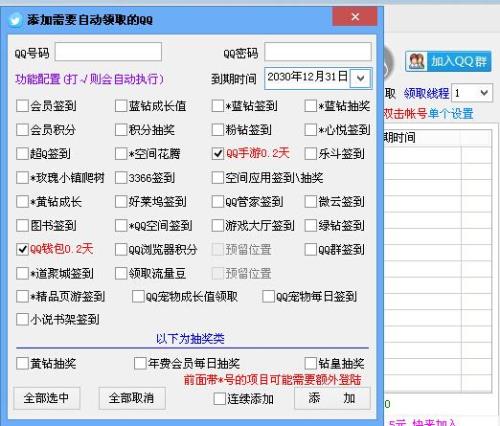This screenshot has height=426, width=500.
Task: Click the red 前面带*号的项目可能需要额外登陆 note
Action: coord(273,380)
